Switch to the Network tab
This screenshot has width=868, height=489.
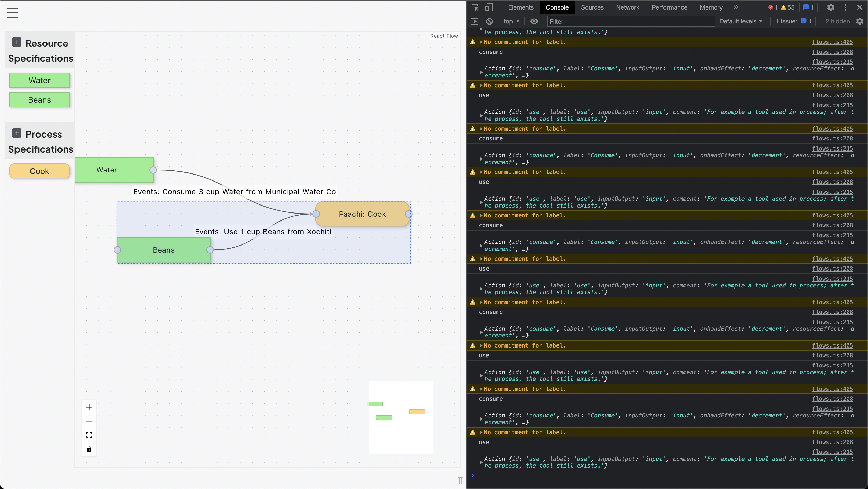[627, 7]
